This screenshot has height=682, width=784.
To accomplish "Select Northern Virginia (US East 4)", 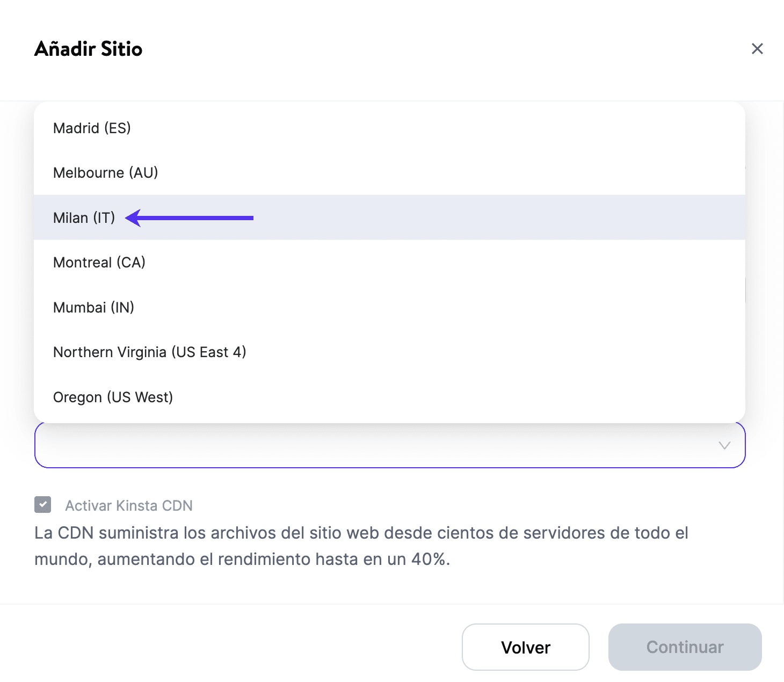I will [149, 352].
